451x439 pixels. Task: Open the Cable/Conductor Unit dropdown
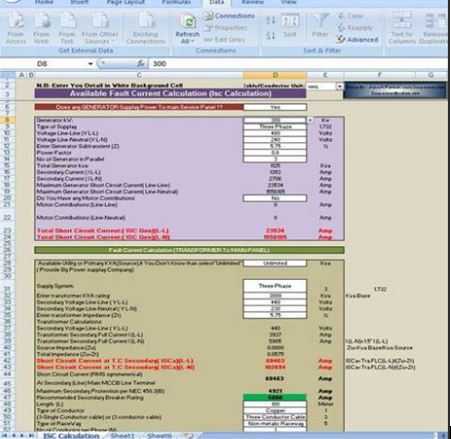pos(339,87)
